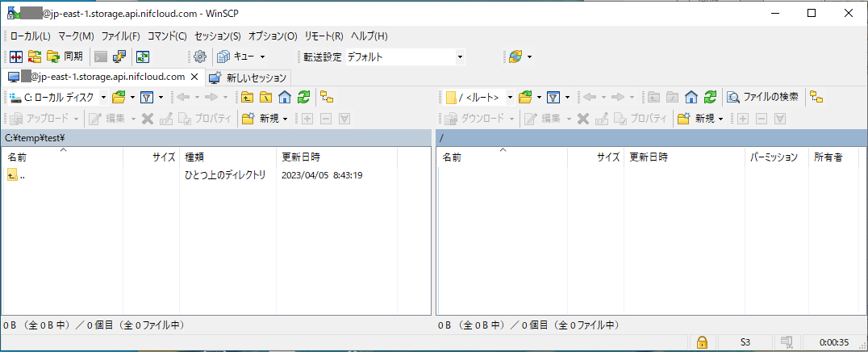Screen dimensions: 868x352
Task: Click the S3 protocol status indicator
Action: click(x=745, y=342)
